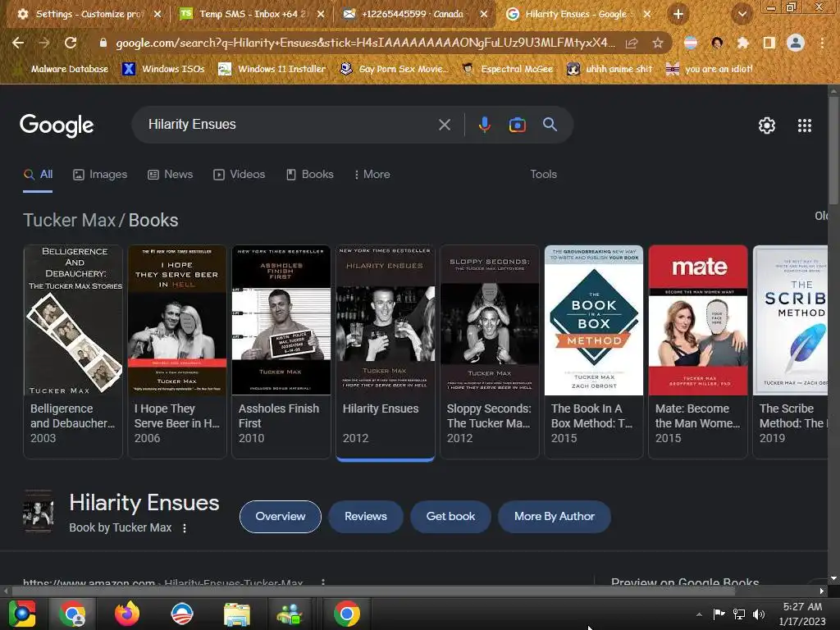This screenshot has width=840, height=630.
Task: Click the address bar URL
Action: pos(365,43)
